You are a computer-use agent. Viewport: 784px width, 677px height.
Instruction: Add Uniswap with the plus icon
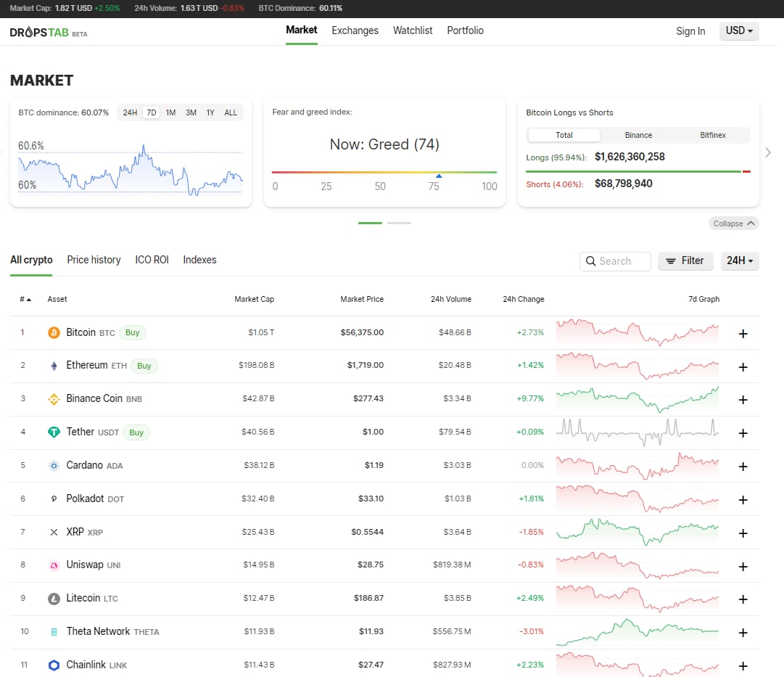coord(743,567)
